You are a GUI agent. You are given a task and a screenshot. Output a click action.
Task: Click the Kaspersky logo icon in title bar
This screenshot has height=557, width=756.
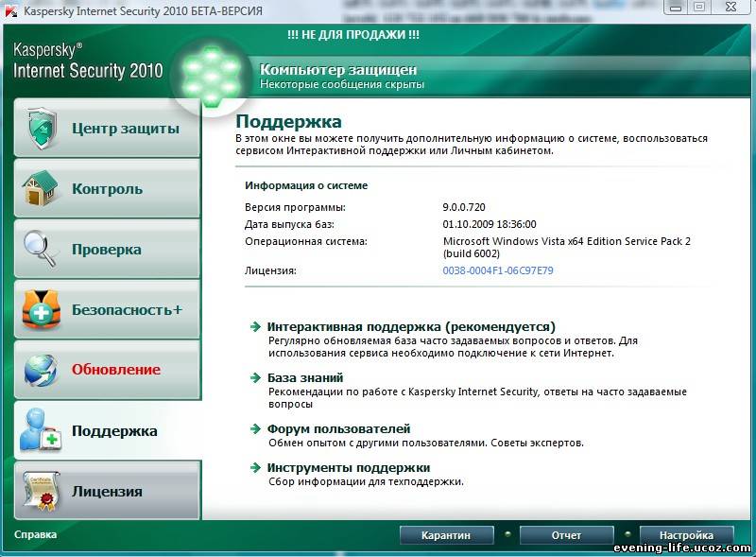pos(10,10)
